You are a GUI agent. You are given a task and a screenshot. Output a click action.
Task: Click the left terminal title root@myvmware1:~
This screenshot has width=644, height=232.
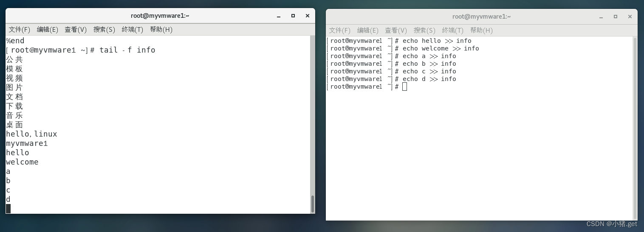click(160, 16)
